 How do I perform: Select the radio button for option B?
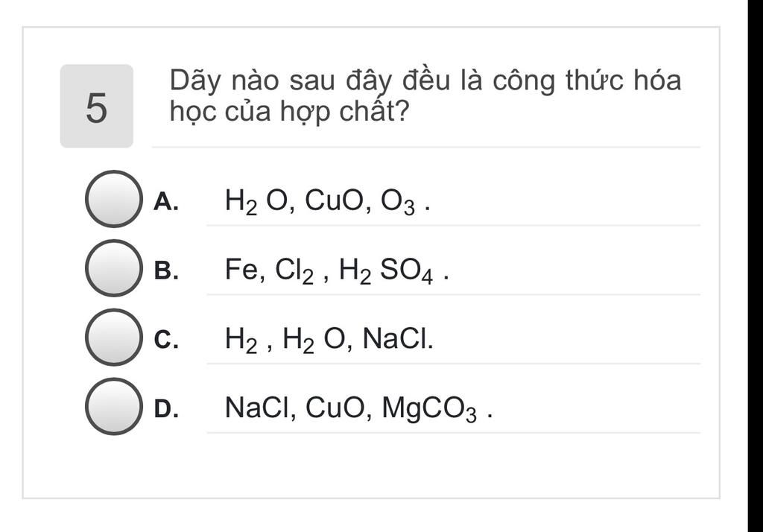tap(113, 268)
